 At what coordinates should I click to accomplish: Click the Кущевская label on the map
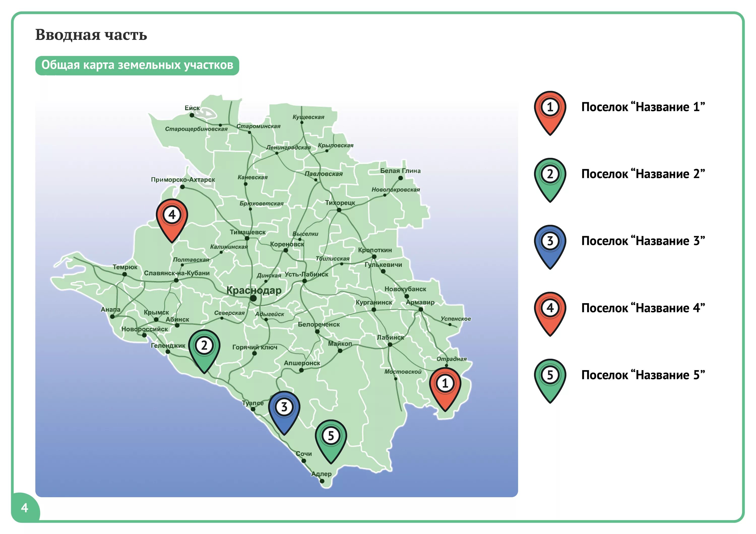[x=308, y=117]
